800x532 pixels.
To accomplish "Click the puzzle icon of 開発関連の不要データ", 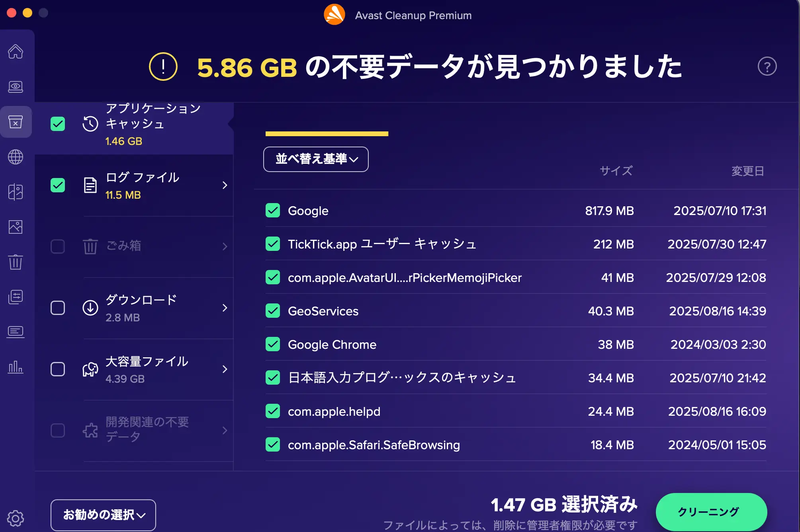I will (90, 430).
